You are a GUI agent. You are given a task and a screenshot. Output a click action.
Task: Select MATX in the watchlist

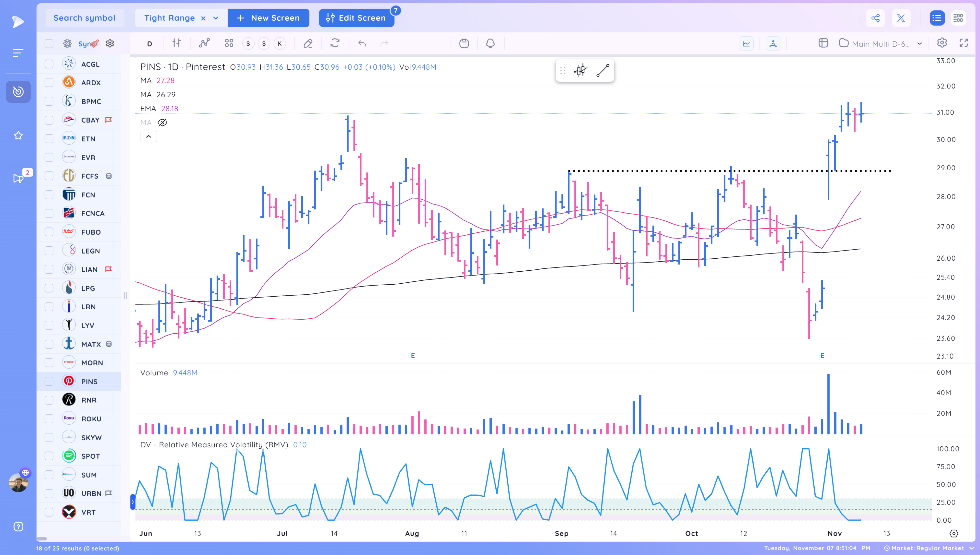click(x=91, y=344)
